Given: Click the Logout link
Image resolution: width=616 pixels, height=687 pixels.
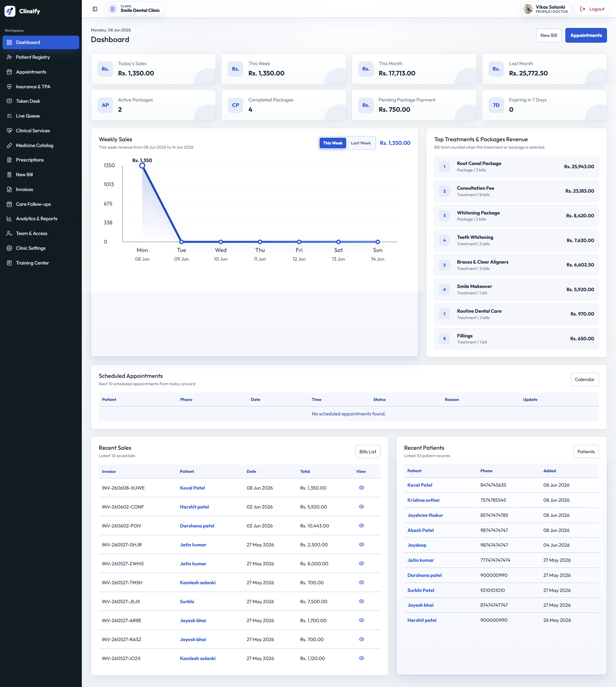Looking at the screenshot, I should (592, 9).
